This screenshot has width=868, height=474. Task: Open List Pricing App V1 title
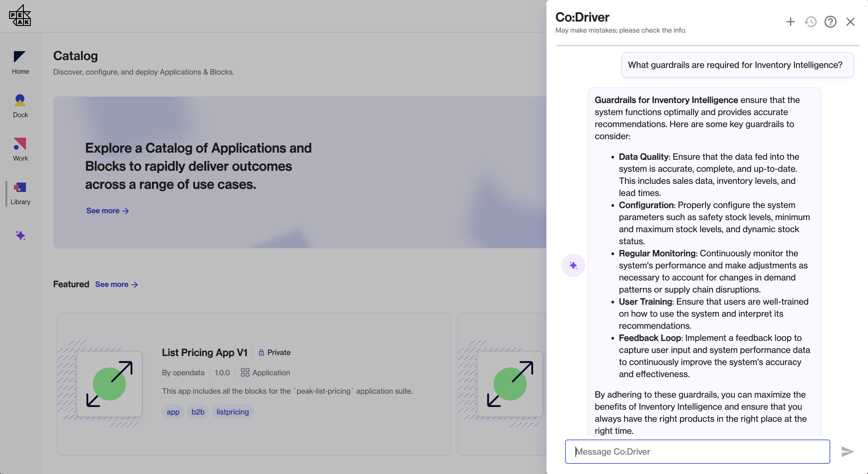(x=205, y=352)
